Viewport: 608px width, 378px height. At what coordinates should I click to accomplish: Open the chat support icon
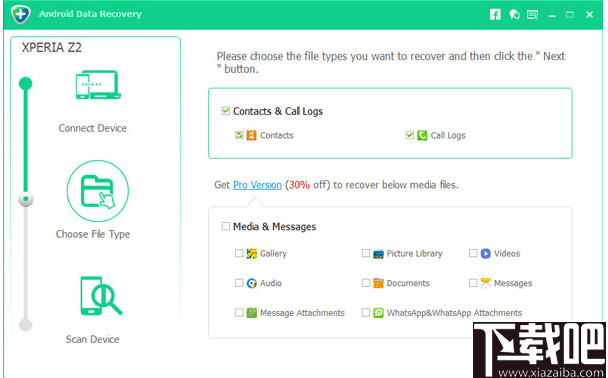tap(515, 15)
